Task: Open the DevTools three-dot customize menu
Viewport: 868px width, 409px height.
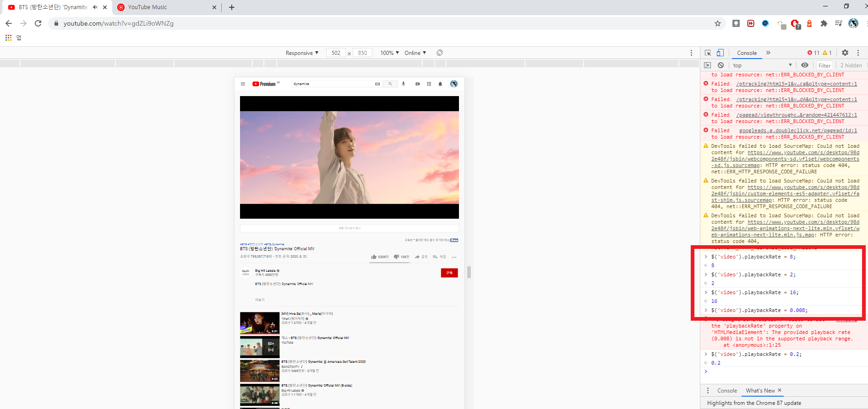Action: pos(858,53)
